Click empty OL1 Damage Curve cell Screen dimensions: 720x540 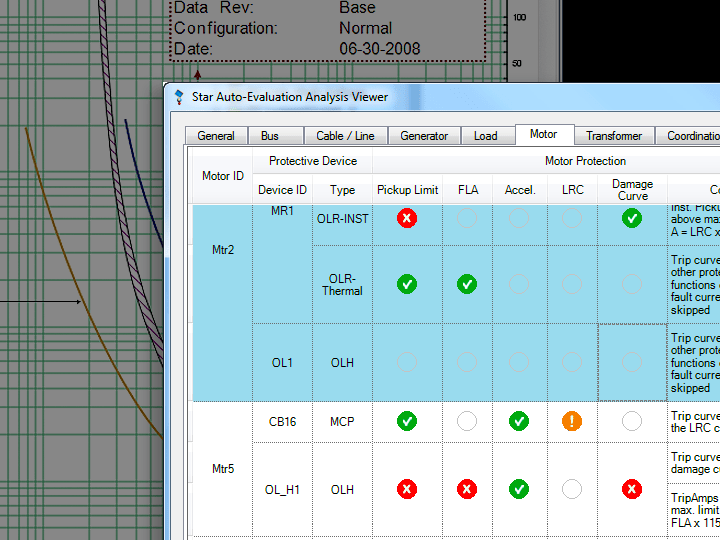631,362
